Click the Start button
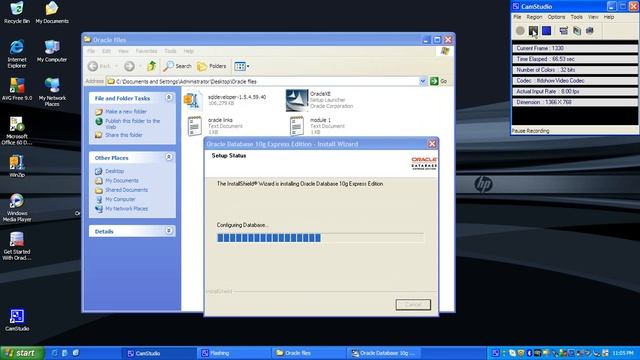This screenshot has width=640, height=360. point(22,353)
